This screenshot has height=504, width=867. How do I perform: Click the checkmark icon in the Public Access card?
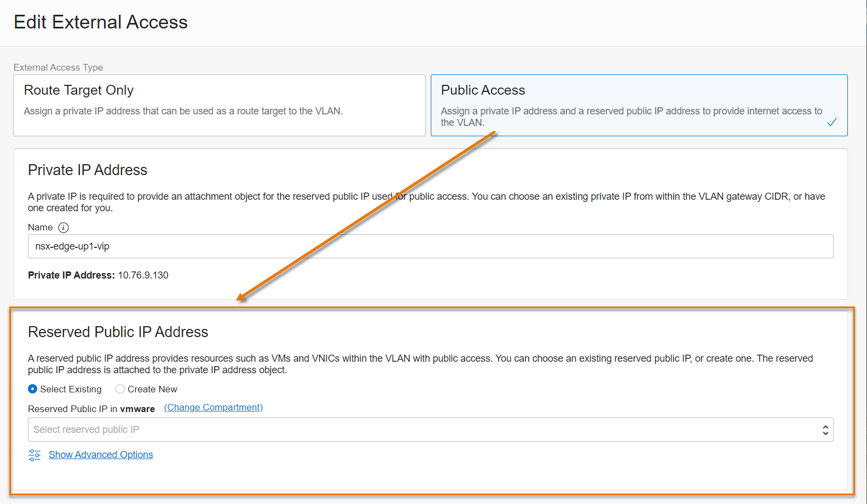click(831, 122)
